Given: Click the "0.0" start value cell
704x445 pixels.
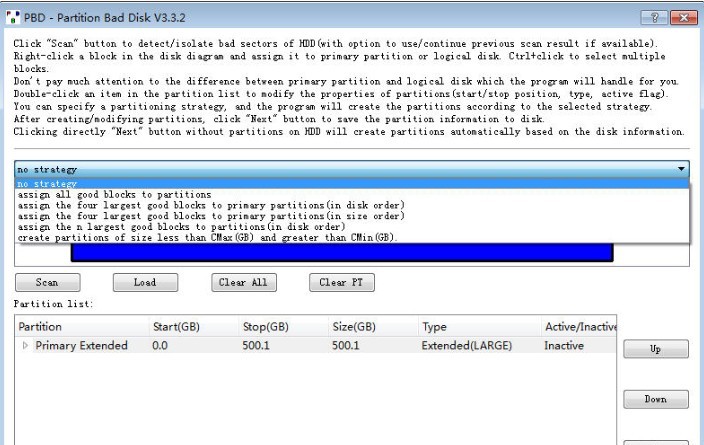Looking at the screenshot, I should pyautogui.click(x=160, y=345).
